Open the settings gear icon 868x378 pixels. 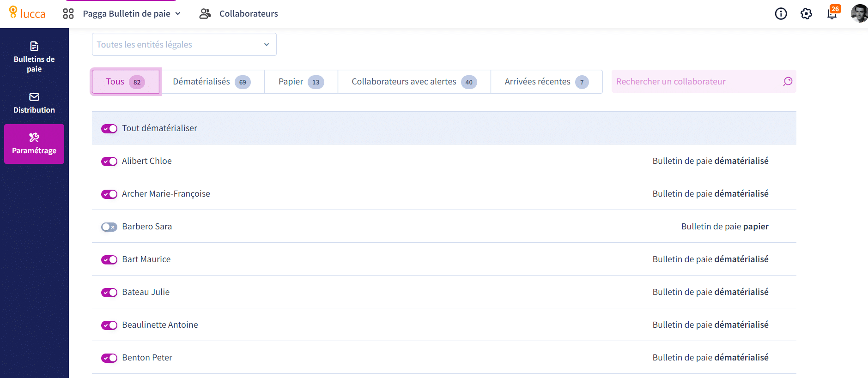806,14
